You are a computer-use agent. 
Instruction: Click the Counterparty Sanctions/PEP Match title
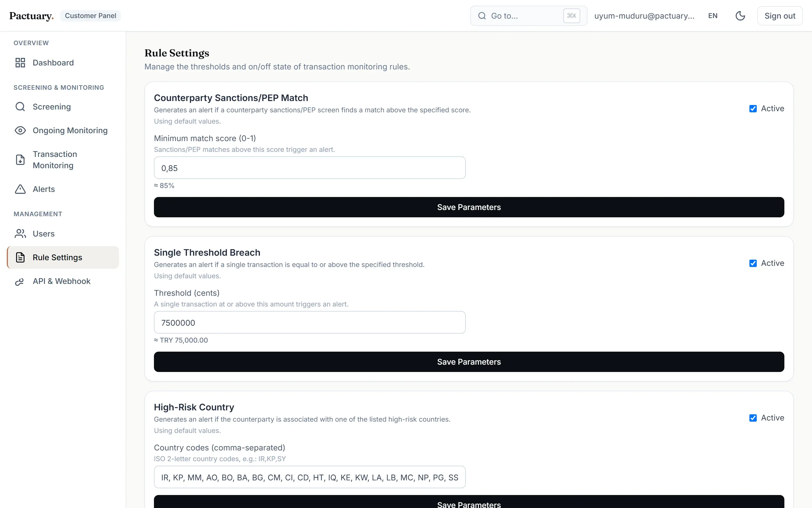click(231, 98)
